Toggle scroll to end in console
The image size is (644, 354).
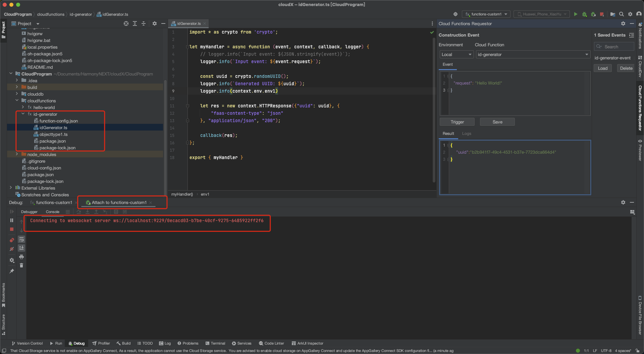[21, 248]
